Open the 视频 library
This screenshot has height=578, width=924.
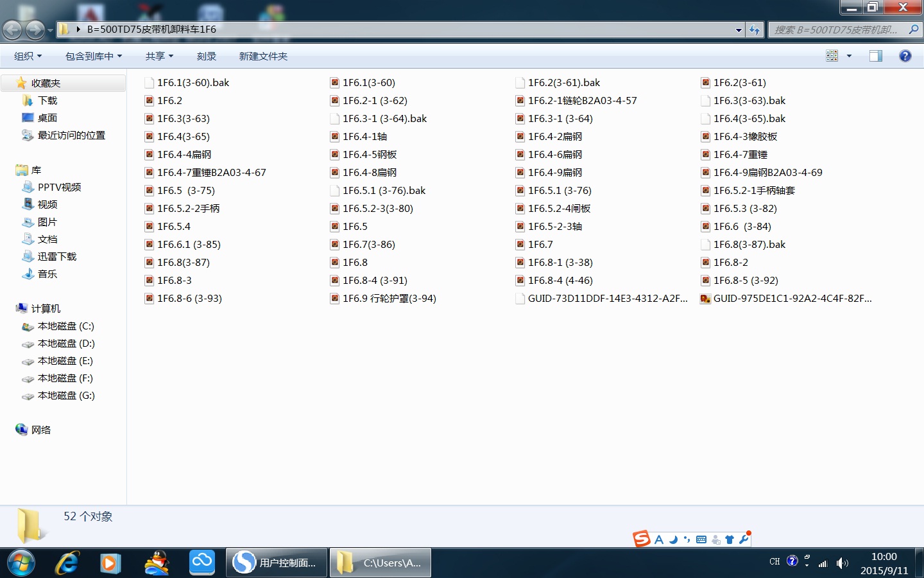pyautogui.click(x=47, y=204)
